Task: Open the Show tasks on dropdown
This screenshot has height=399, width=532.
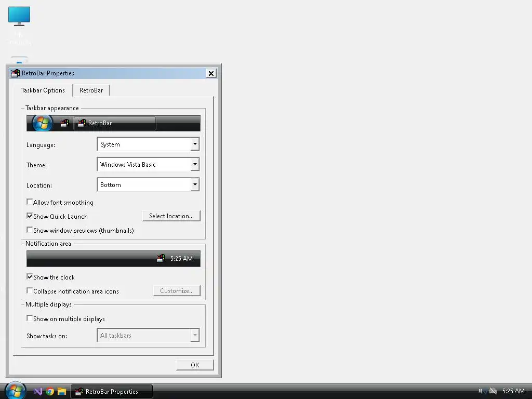Action: (x=148, y=335)
